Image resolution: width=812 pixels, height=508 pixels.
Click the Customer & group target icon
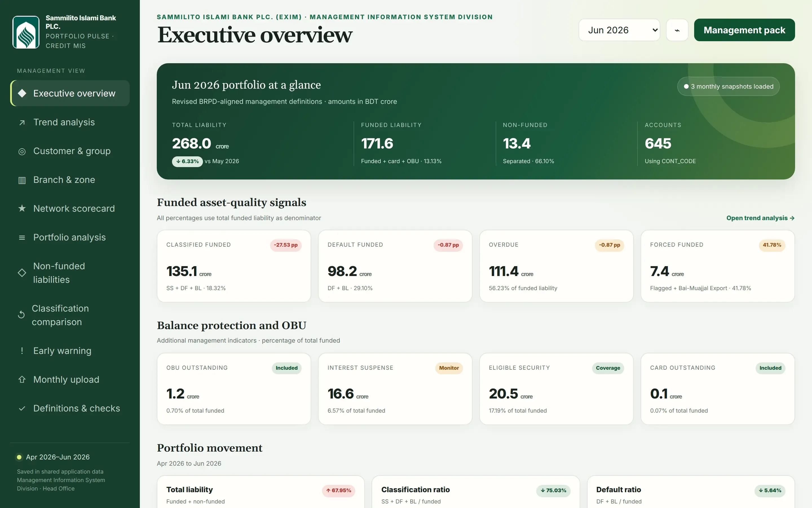[22, 152]
